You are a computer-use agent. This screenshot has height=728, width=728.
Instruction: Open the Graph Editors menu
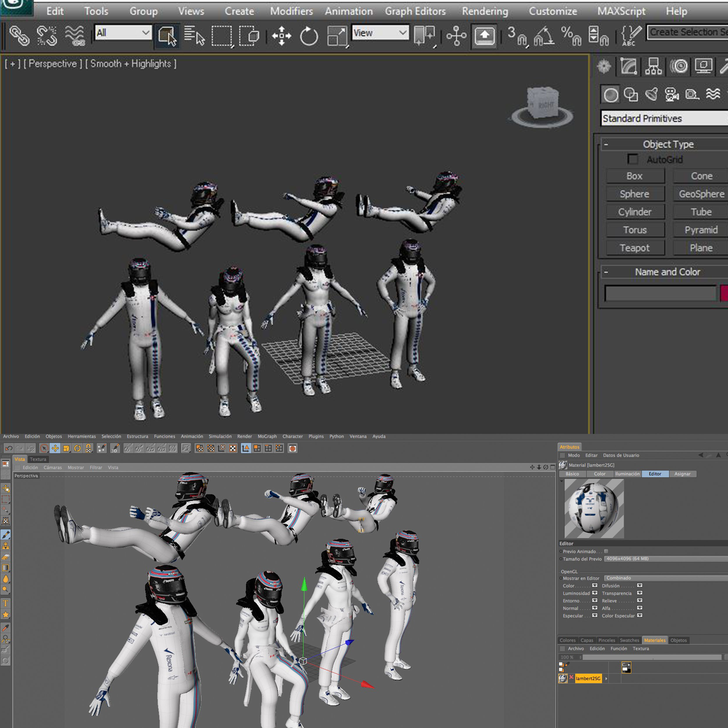pos(415,11)
